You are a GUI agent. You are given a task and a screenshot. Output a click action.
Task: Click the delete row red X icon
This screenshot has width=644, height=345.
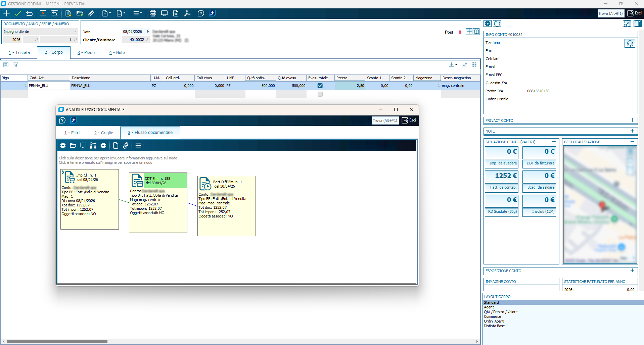[x=43, y=13]
